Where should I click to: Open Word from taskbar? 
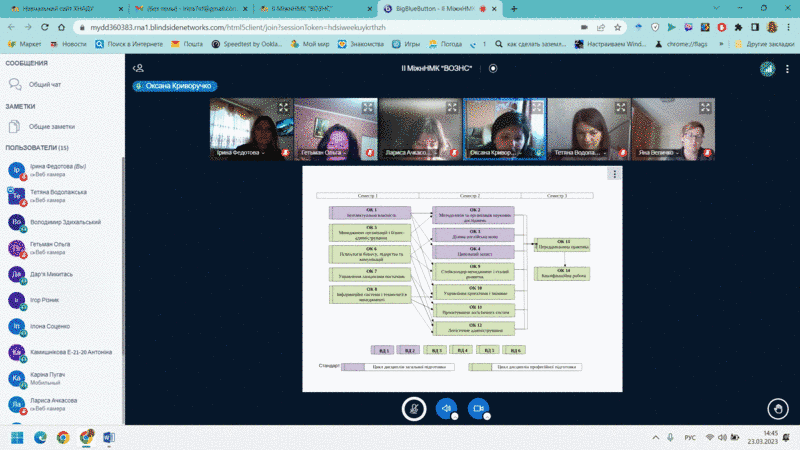(109, 438)
